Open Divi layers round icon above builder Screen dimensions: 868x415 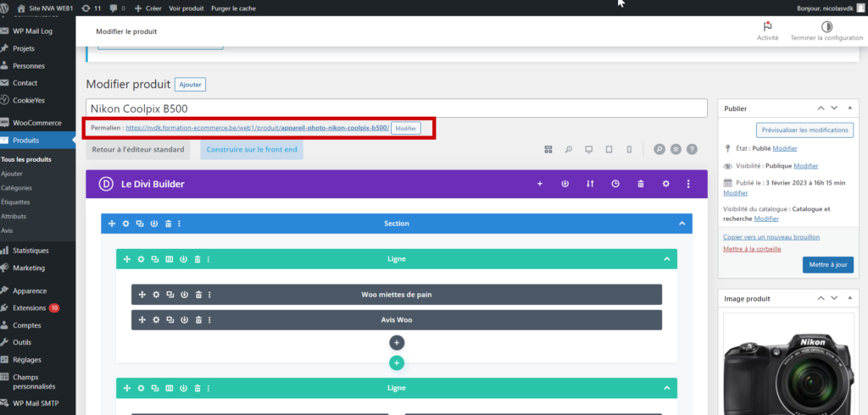click(676, 149)
